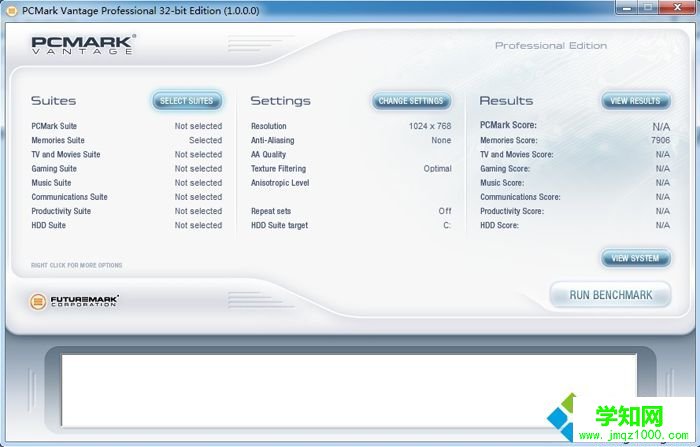Click the Repeat sets value Off
700x447 pixels.
coord(445,211)
